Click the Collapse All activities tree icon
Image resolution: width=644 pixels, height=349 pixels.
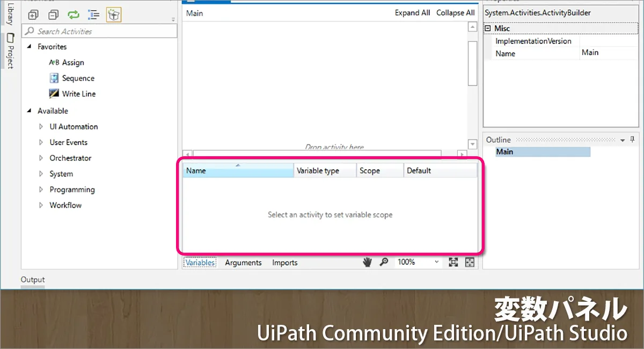(x=53, y=15)
